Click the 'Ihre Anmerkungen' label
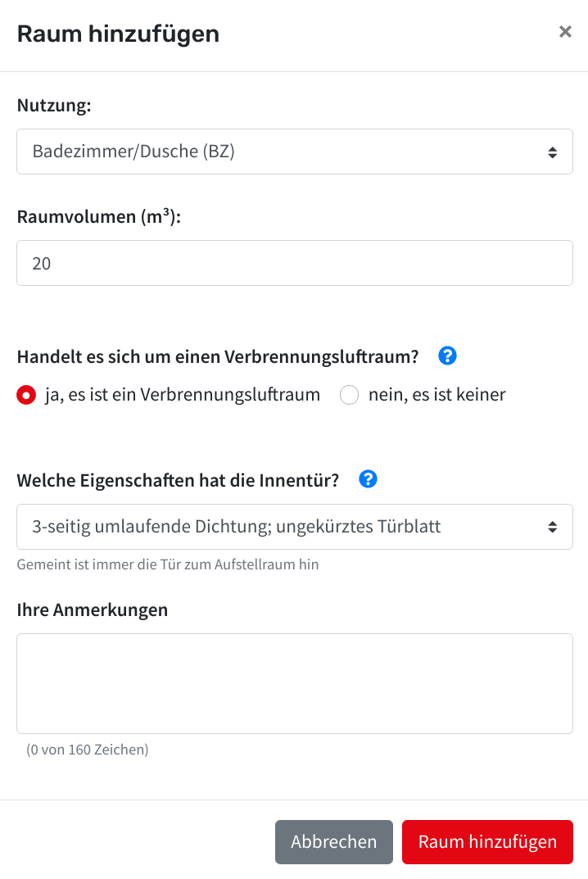Screen dimensions: 588x879 click(x=93, y=610)
